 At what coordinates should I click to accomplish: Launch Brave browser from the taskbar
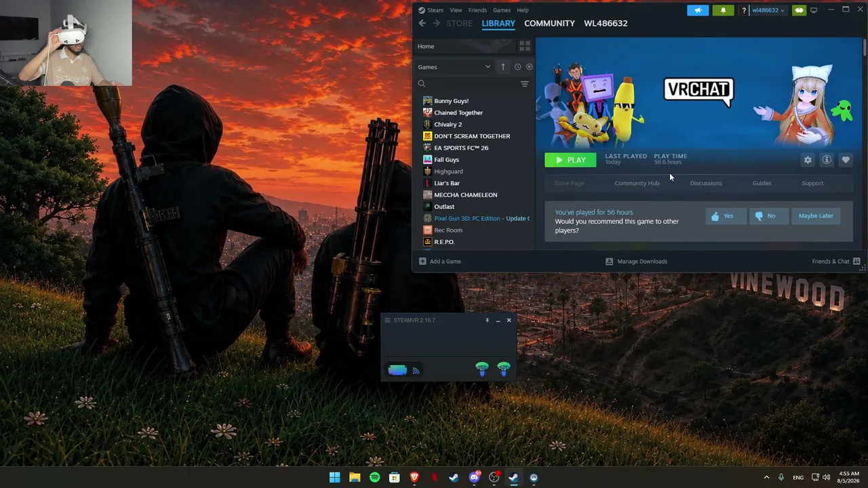click(x=414, y=478)
